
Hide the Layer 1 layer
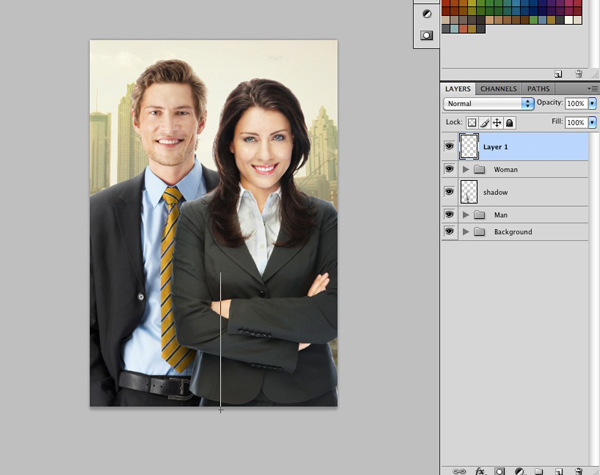pyautogui.click(x=449, y=147)
